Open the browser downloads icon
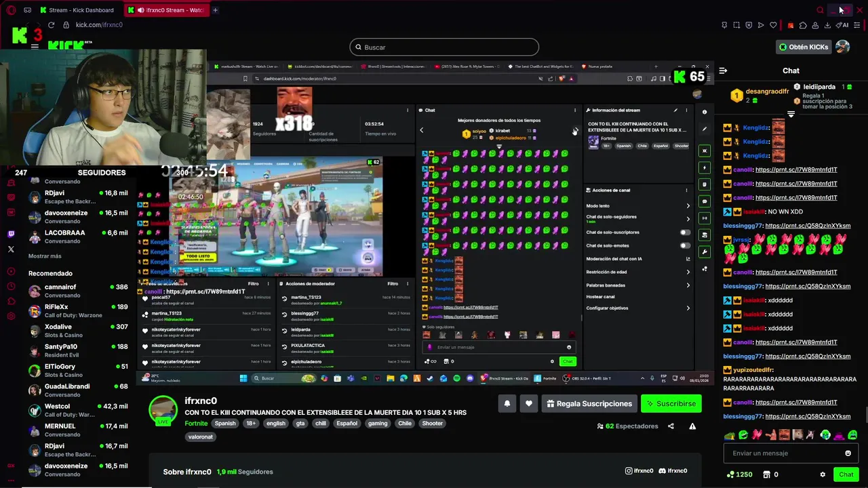Viewport: 868px width, 488px height. tap(827, 25)
